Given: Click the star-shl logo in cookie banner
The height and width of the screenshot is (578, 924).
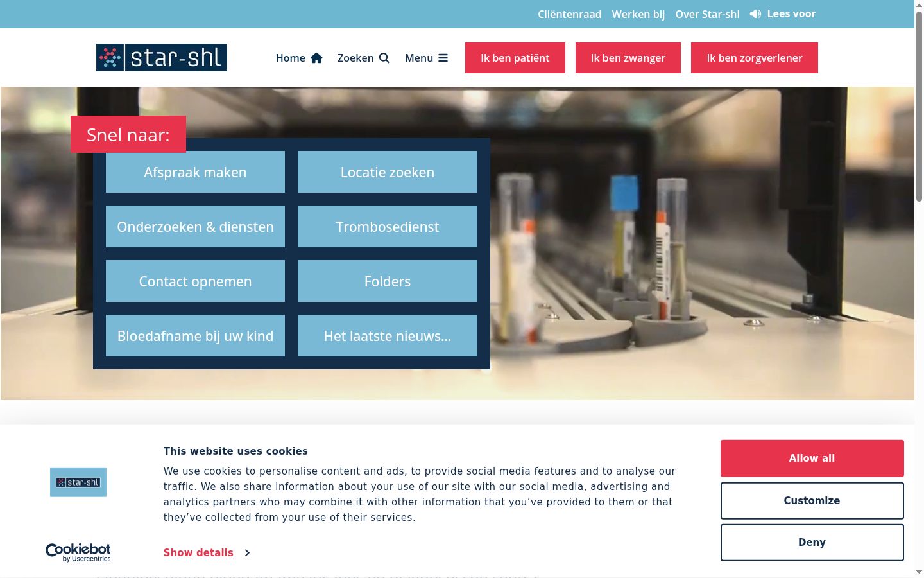Looking at the screenshot, I should pyautogui.click(x=78, y=482).
